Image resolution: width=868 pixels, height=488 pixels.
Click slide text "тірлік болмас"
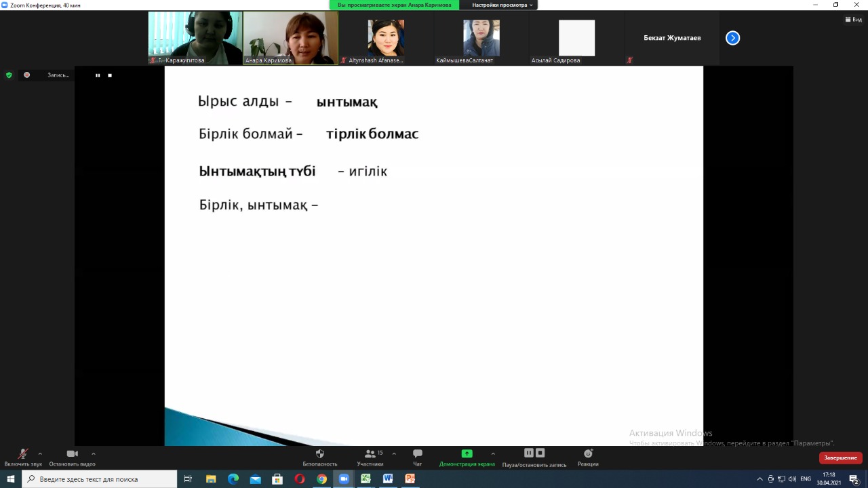(372, 134)
